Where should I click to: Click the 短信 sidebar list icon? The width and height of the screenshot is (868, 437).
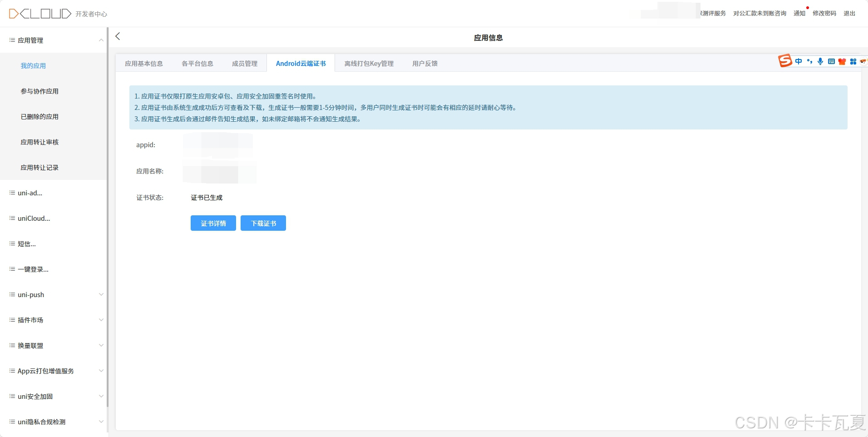(x=11, y=243)
